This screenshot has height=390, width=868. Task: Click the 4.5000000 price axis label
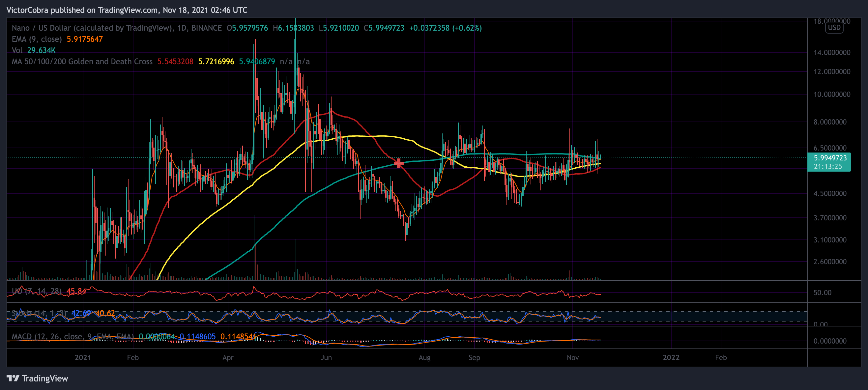[x=829, y=193]
